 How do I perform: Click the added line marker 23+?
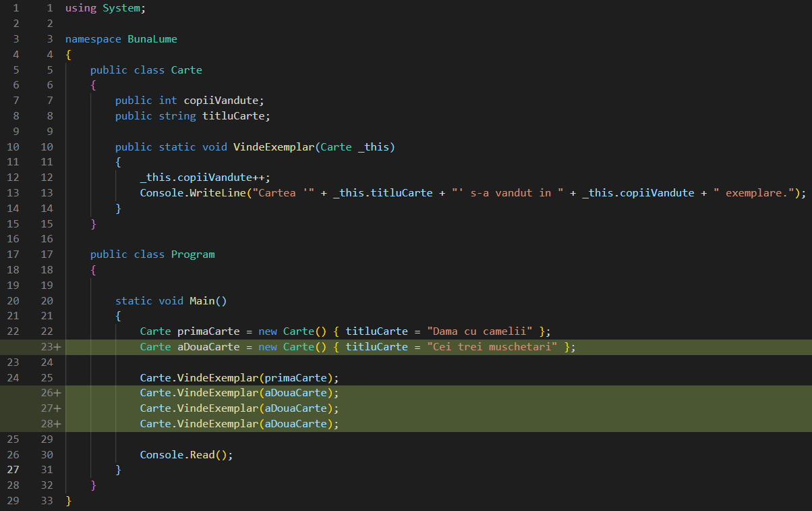point(51,347)
